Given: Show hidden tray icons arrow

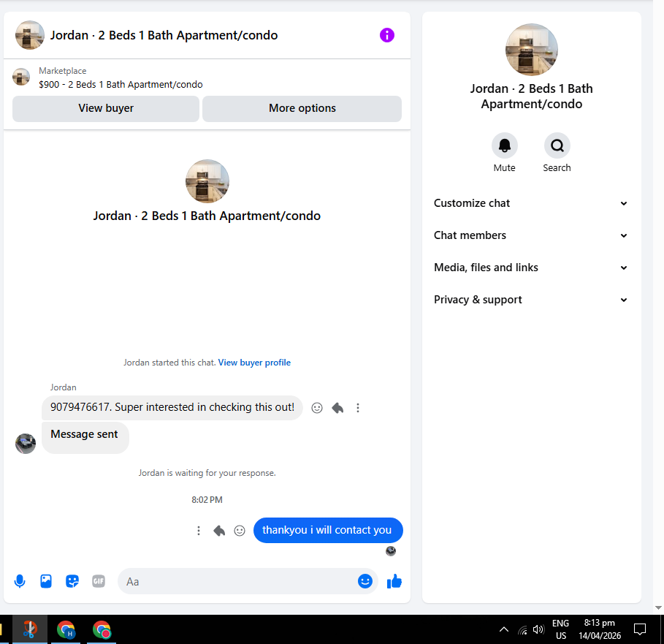Looking at the screenshot, I should [x=504, y=629].
